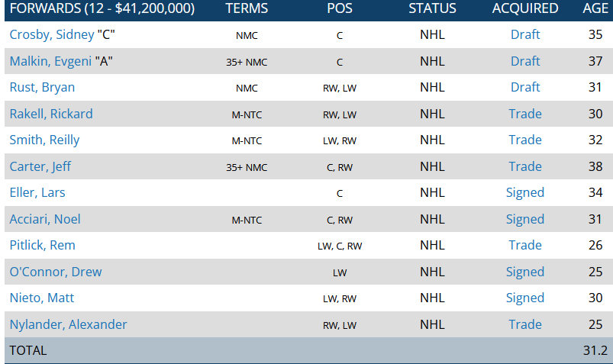
Task: Open Reilly Smith's player page
Action: click(44, 140)
